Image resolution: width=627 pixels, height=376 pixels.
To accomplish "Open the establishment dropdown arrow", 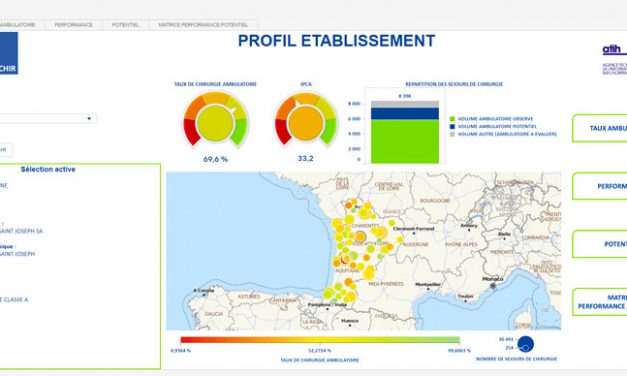I will tap(89, 118).
